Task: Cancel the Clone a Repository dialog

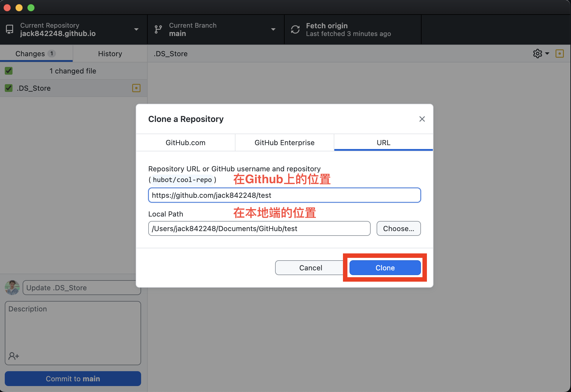Action: [x=310, y=268]
